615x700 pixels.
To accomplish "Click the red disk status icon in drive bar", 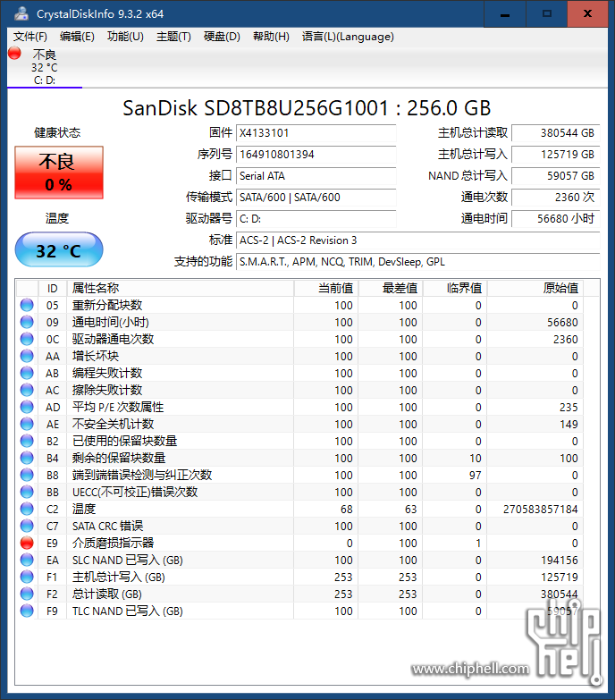I will (x=14, y=53).
